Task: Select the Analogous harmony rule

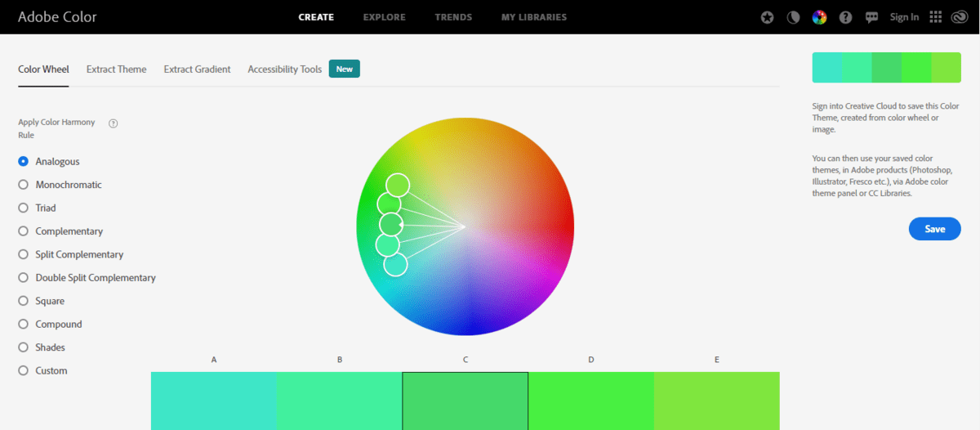Action: [49, 162]
